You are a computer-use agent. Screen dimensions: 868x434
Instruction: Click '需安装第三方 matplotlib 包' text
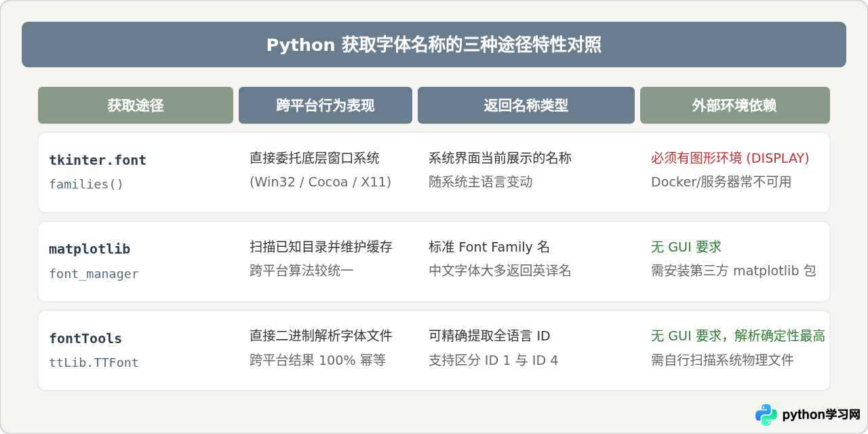pyautogui.click(x=734, y=271)
